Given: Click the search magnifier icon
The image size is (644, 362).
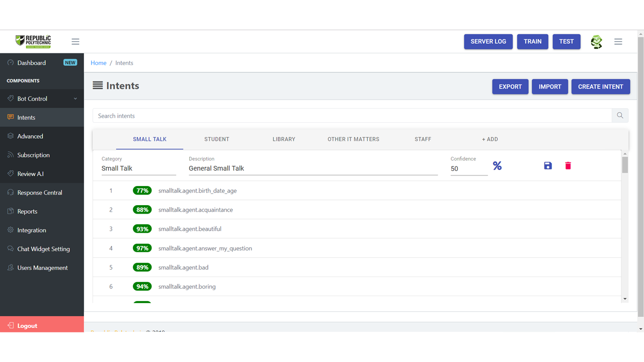Looking at the screenshot, I should (620, 116).
